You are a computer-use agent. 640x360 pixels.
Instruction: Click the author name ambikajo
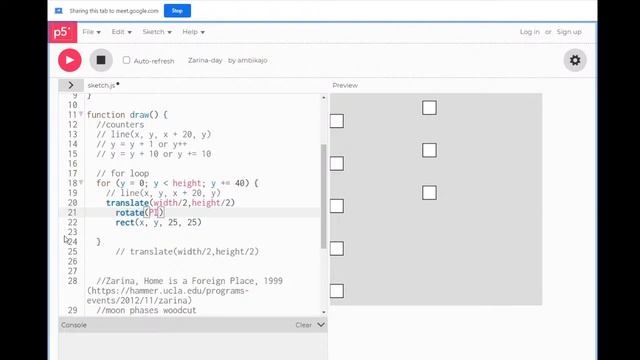pyautogui.click(x=252, y=60)
